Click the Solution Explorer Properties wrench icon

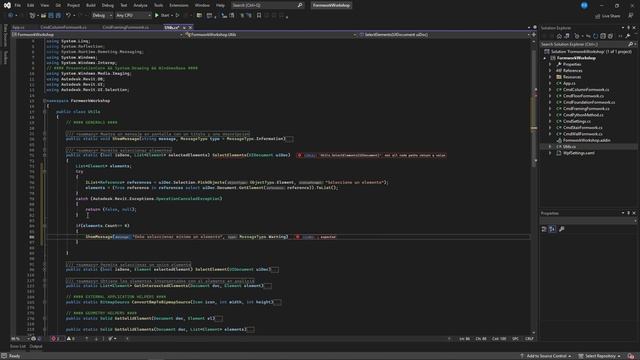(x=628, y=36)
